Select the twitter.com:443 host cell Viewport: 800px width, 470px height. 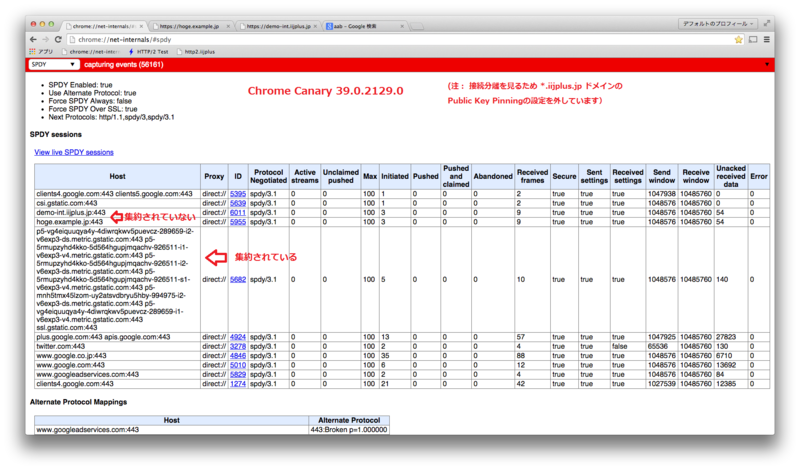117,347
